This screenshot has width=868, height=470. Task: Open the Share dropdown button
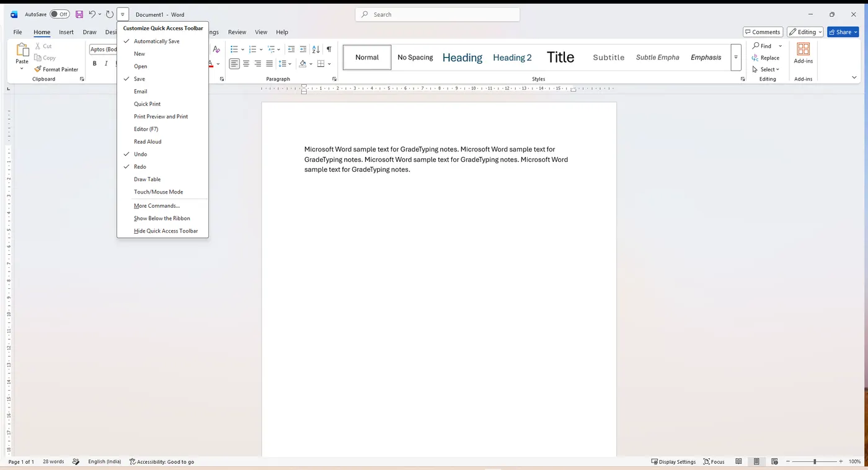[x=843, y=32]
